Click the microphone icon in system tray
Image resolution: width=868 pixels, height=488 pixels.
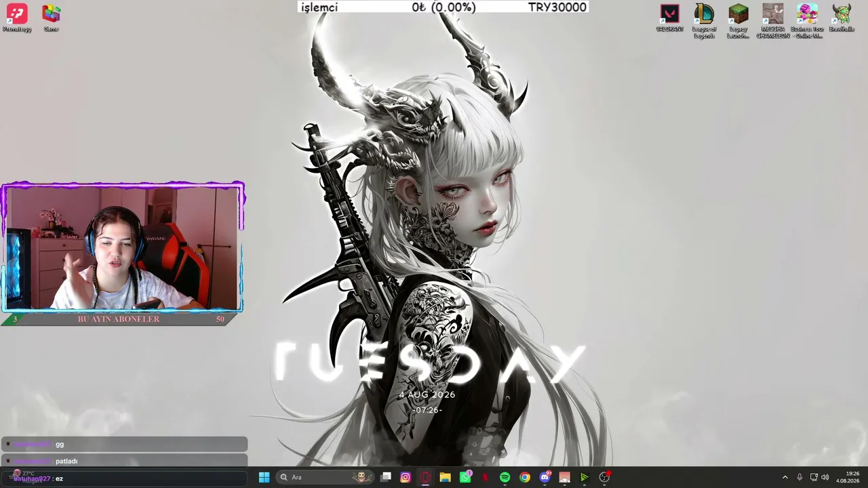coord(800,477)
